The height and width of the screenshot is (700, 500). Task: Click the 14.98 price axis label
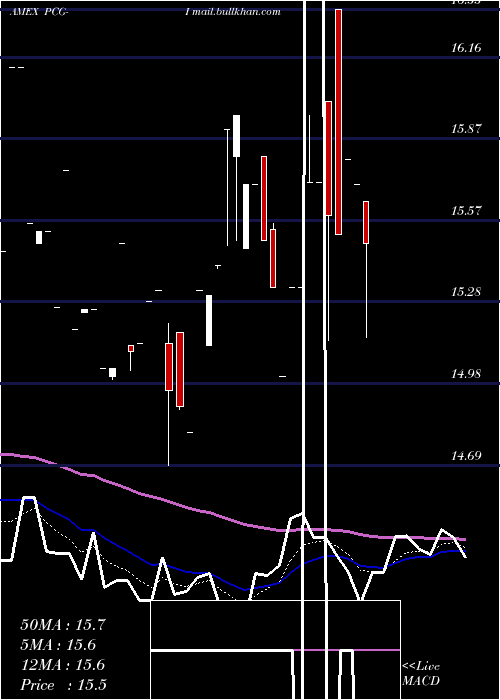tap(466, 374)
